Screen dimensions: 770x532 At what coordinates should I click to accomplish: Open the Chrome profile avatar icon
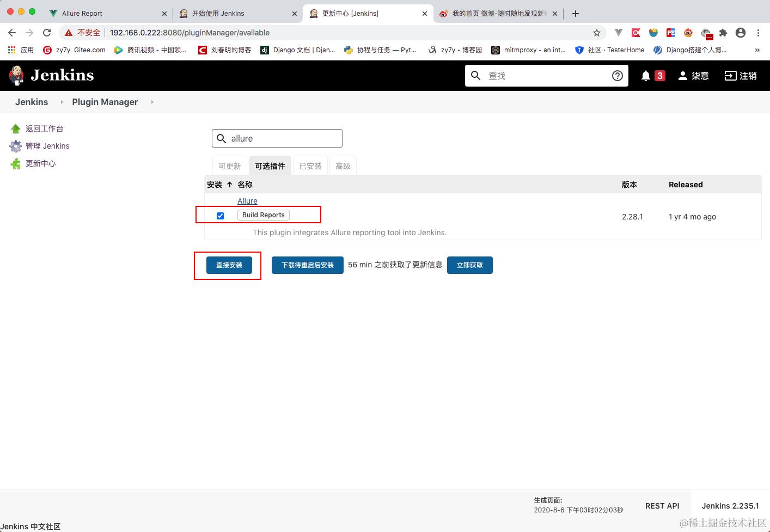pyautogui.click(x=741, y=33)
